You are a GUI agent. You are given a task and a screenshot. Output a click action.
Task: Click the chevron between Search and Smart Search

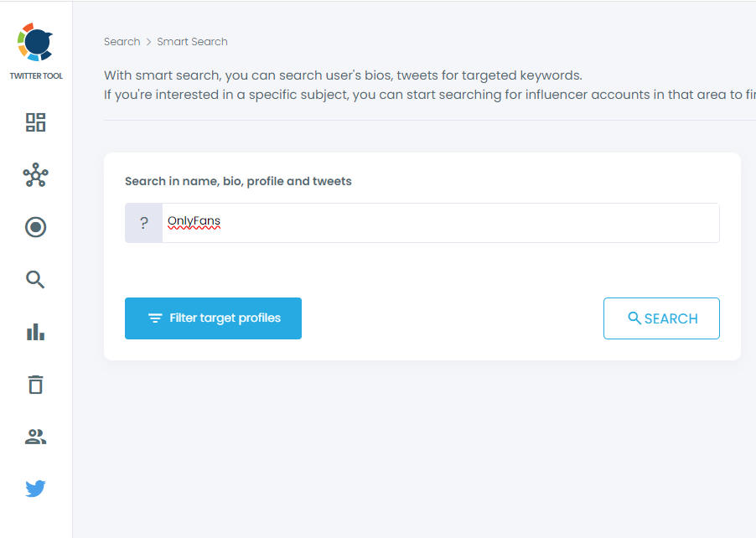(148, 41)
